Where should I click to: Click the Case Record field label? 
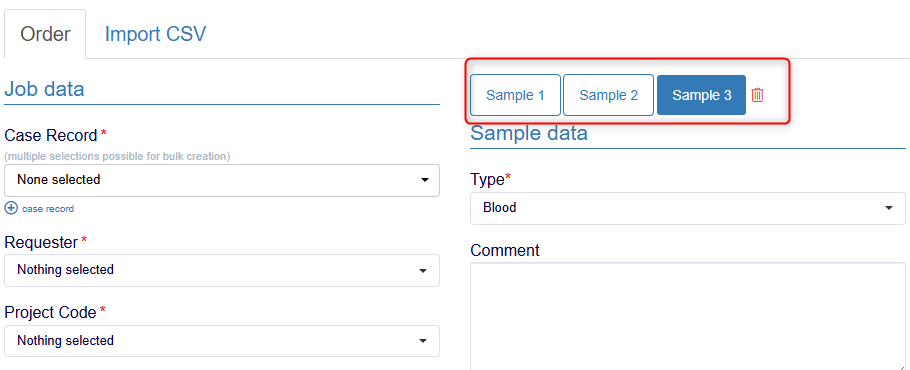pyautogui.click(x=50, y=136)
